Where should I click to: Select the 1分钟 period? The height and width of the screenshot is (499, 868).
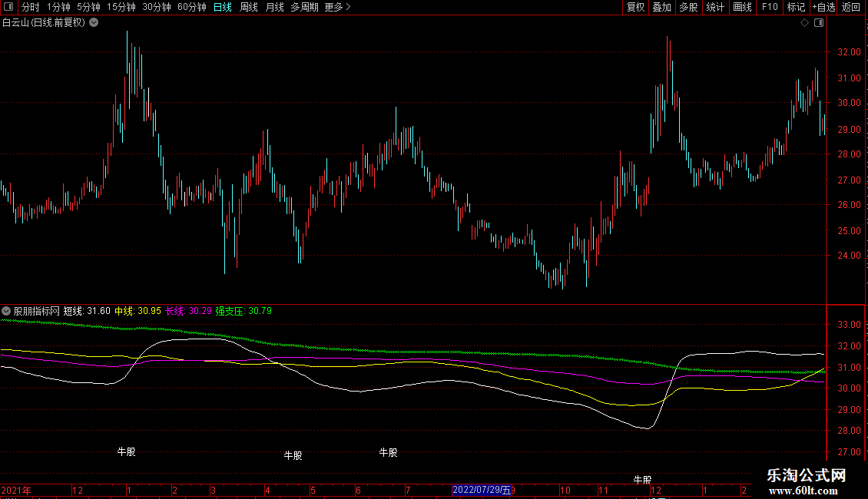pos(58,7)
